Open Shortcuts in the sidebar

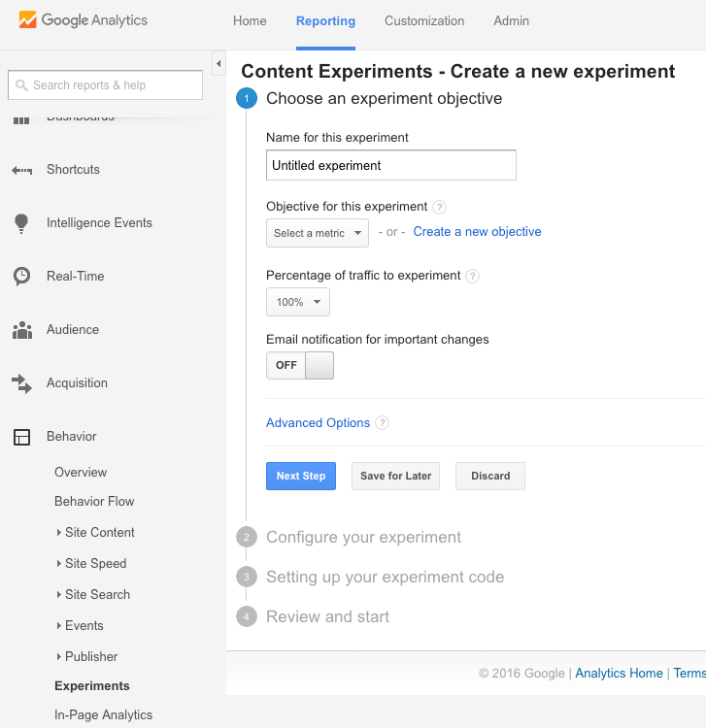pos(74,170)
